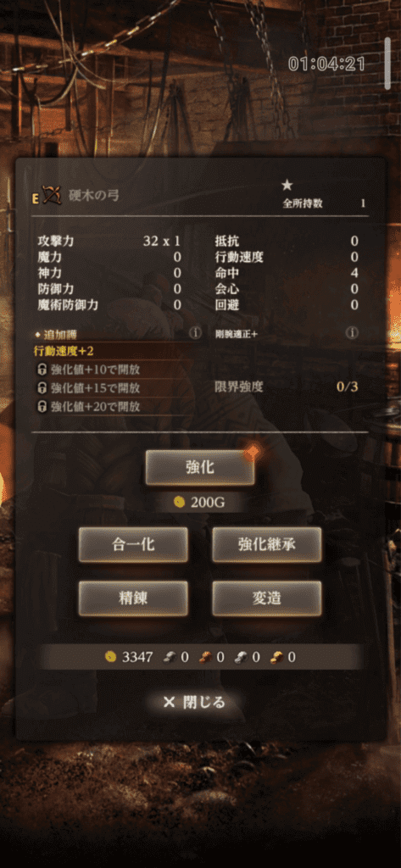The image size is (401, 868).
Task: Open the info icon beside 追加護
Action: pos(194,333)
